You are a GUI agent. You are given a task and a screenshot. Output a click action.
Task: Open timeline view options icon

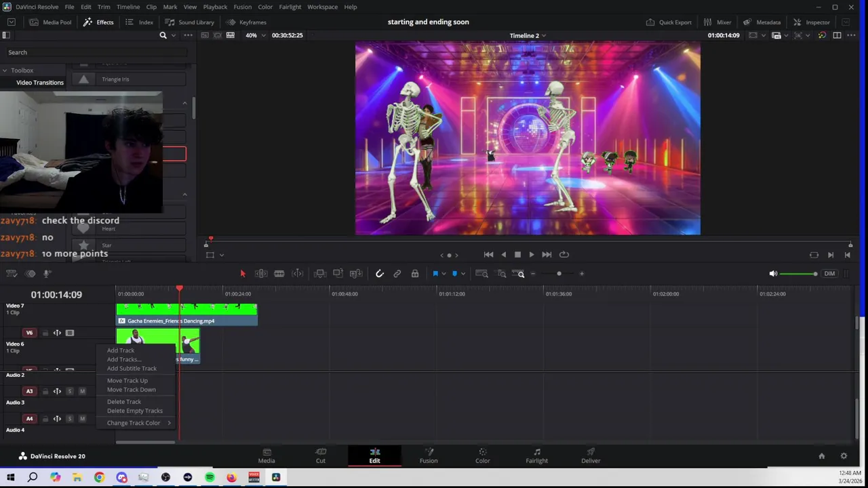pyautogui.click(x=12, y=274)
